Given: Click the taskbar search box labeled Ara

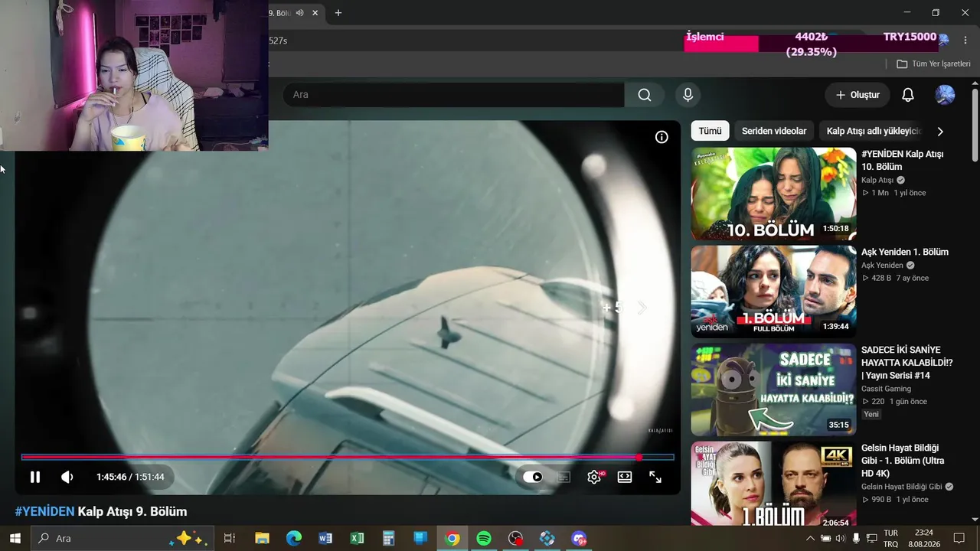Looking at the screenshot, I should click(123, 538).
